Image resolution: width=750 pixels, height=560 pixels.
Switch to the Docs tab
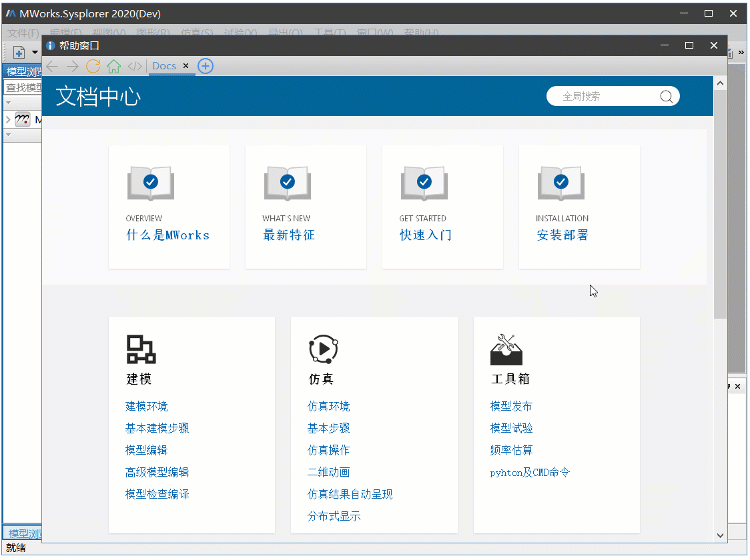164,66
